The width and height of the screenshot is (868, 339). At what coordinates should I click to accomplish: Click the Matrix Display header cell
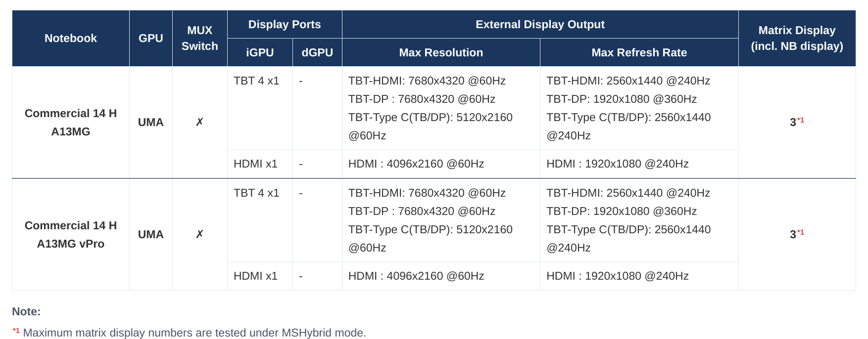pos(797,38)
